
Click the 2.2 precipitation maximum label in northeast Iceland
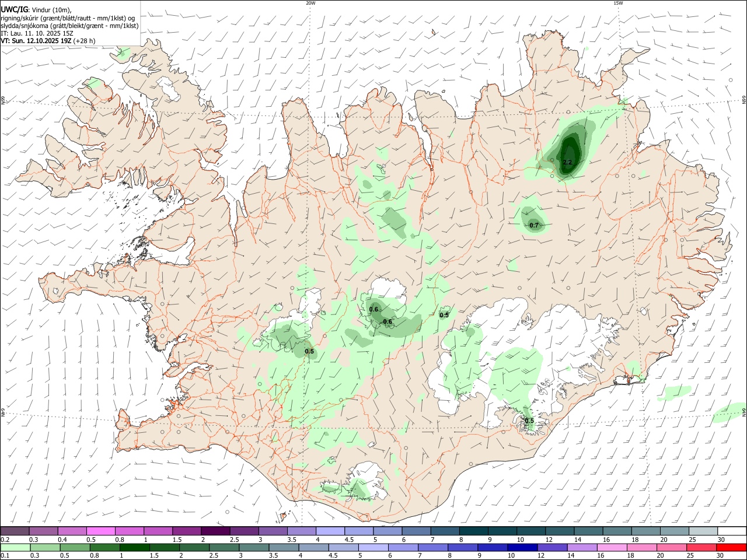(567, 162)
